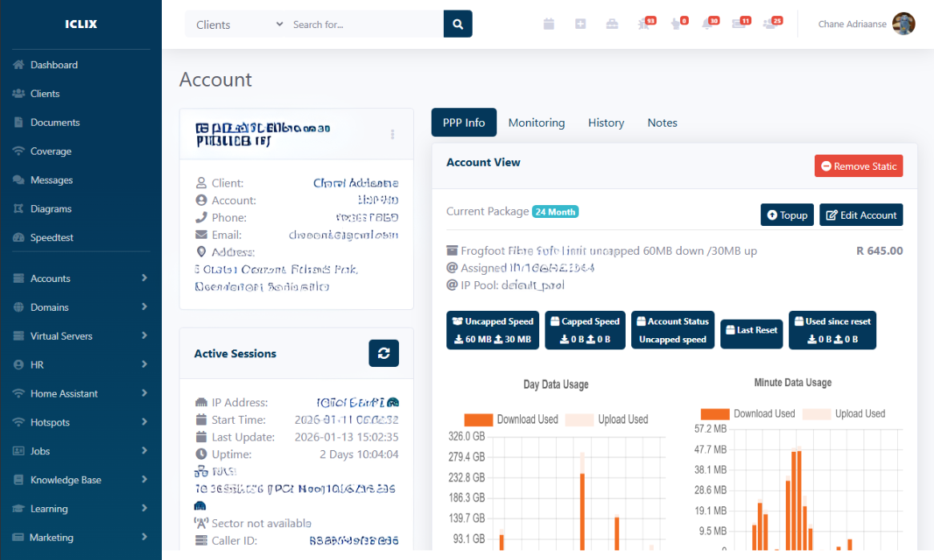Toggle Upload Used legend in Day Data Usage

tap(606, 420)
